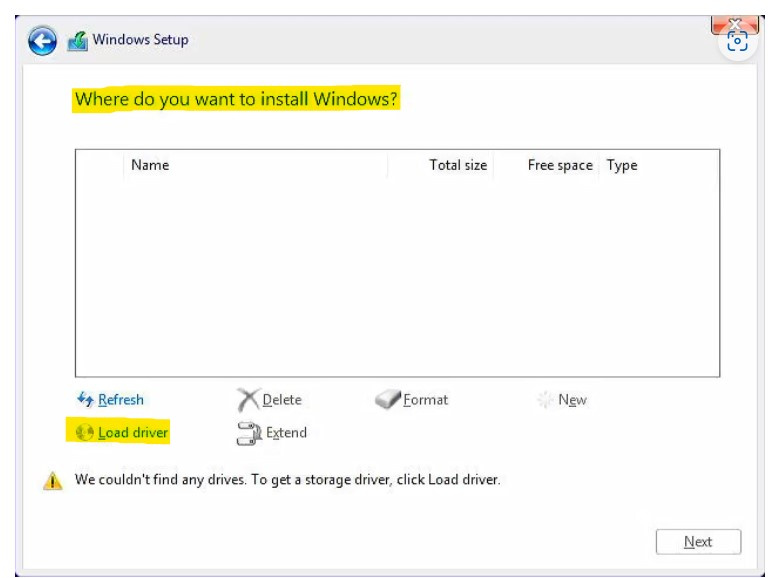Select the Delete option

point(282,400)
